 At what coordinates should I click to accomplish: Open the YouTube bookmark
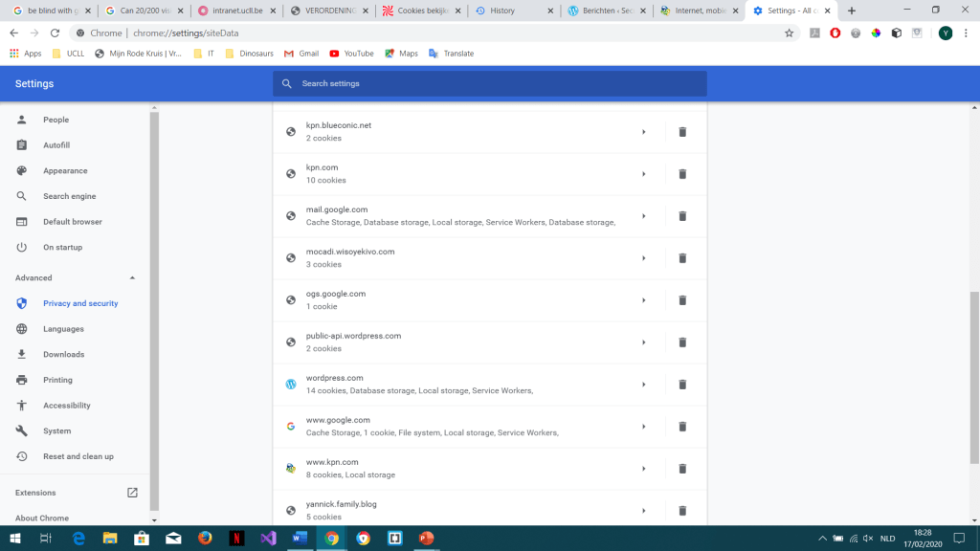pyautogui.click(x=351, y=54)
